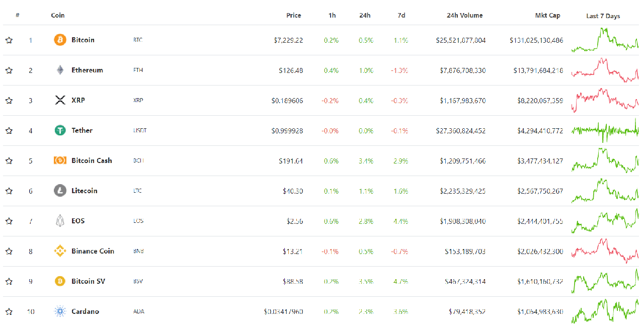Open the Tether name link
Screen dimensions: 644x329
click(82, 130)
